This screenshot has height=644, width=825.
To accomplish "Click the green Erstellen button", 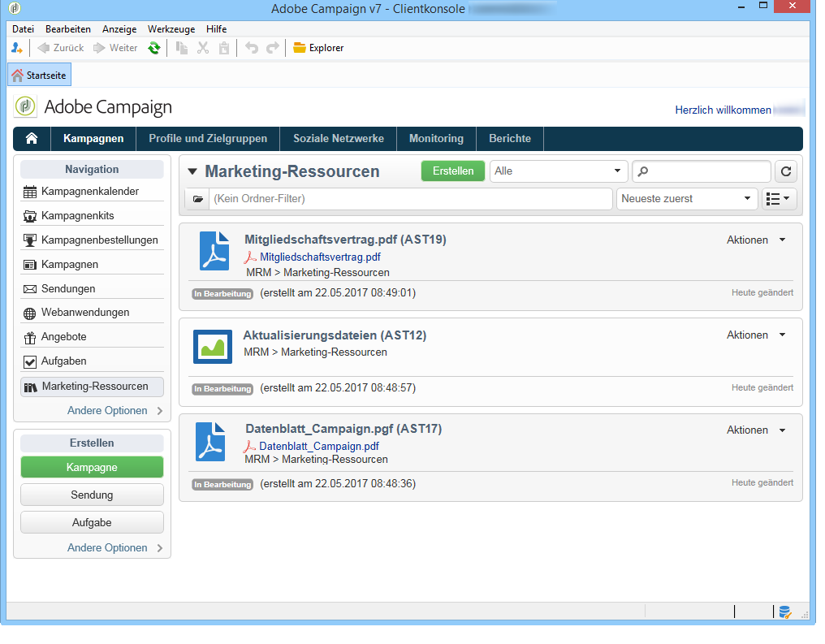I will click(x=453, y=171).
